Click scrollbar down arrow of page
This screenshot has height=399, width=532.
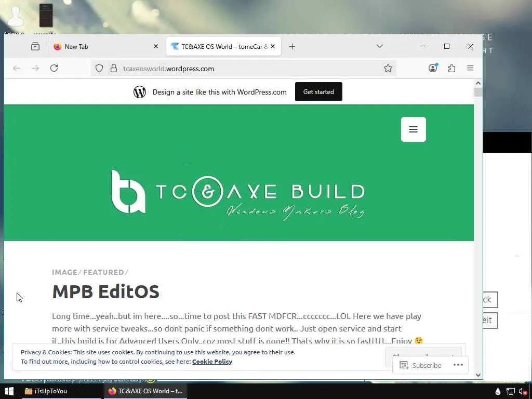click(478, 375)
